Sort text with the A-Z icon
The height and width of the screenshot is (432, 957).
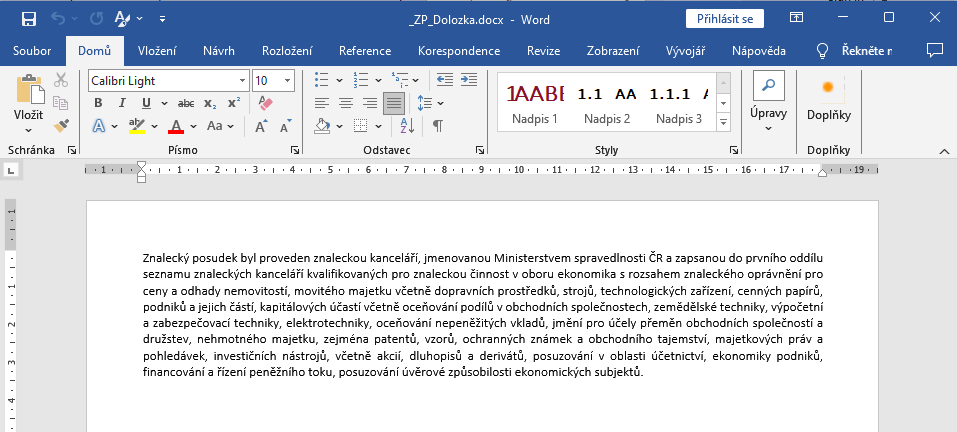407,126
